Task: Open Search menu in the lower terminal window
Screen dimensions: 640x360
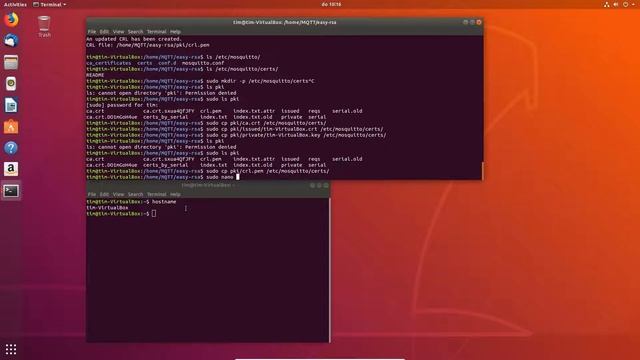Action: pyautogui.click(x=136, y=194)
